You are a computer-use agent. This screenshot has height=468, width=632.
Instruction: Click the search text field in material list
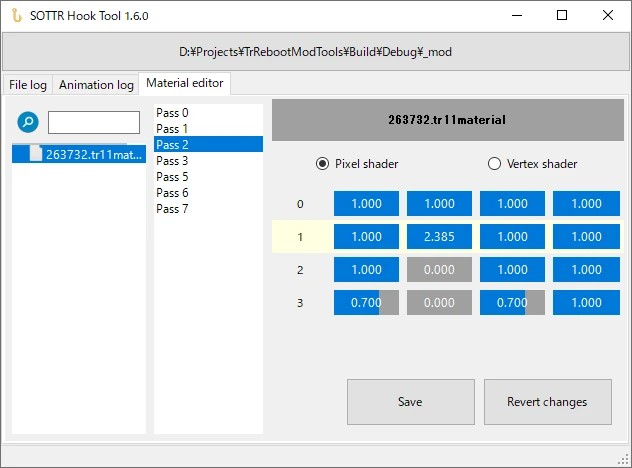pos(94,123)
